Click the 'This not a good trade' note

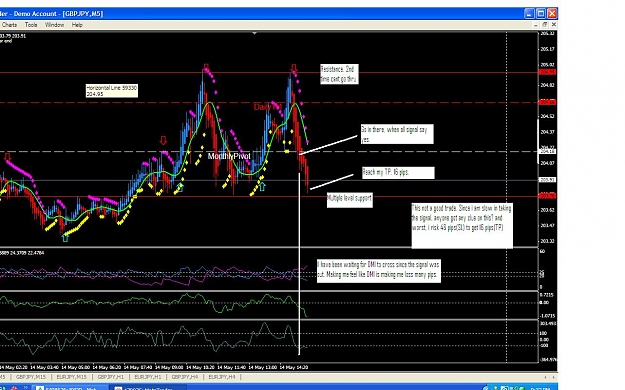coord(462,226)
